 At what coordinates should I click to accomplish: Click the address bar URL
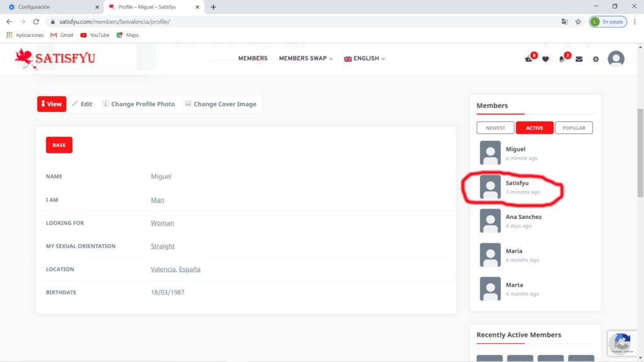pyautogui.click(x=114, y=22)
